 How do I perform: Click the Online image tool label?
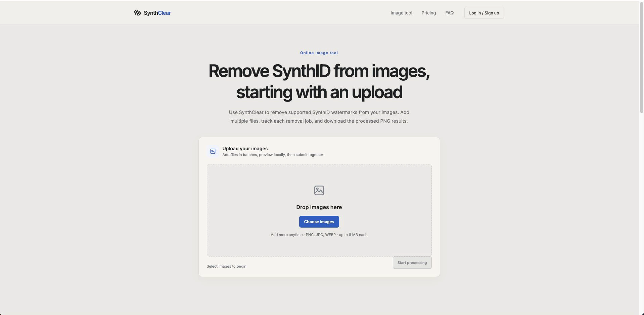coord(319,53)
